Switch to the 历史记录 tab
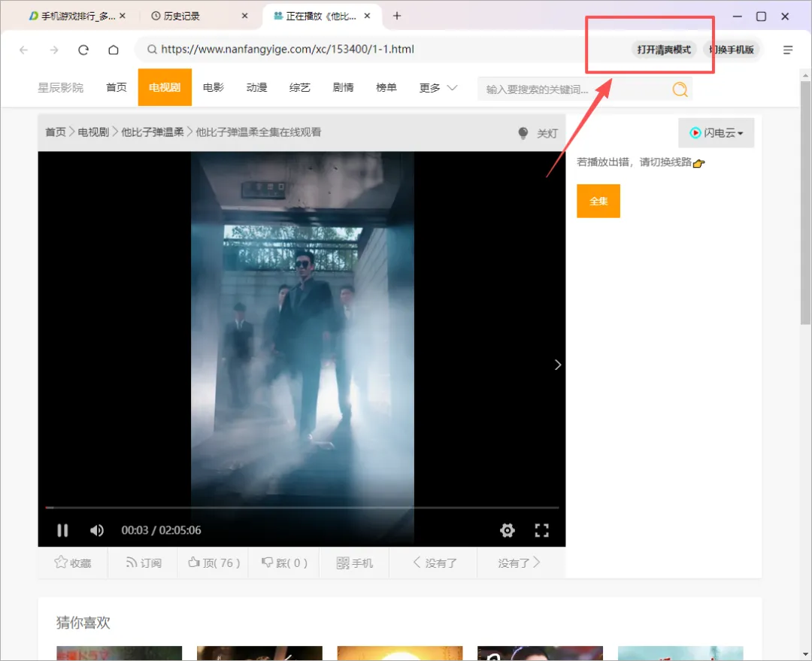Image resolution: width=812 pixels, height=661 pixels. click(181, 16)
